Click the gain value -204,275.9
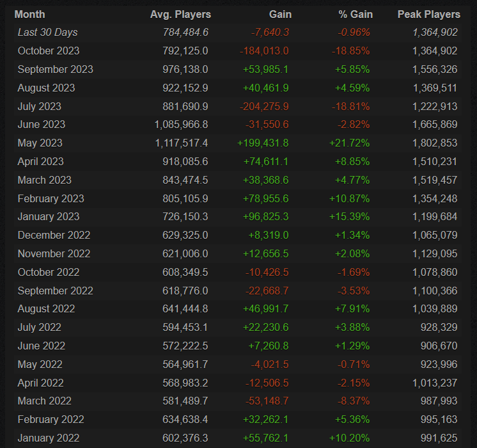 tap(264, 107)
